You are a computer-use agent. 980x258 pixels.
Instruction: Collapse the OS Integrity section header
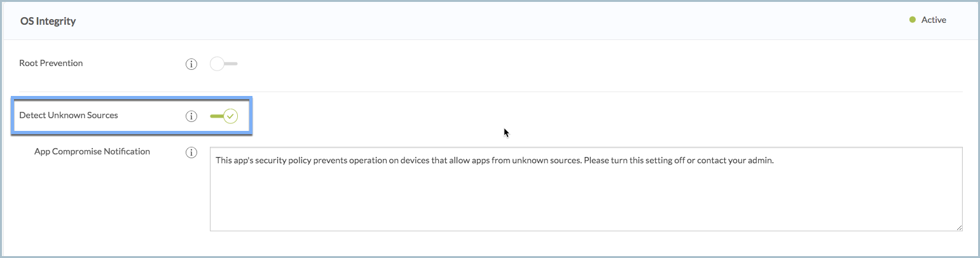tap(490, 20)
